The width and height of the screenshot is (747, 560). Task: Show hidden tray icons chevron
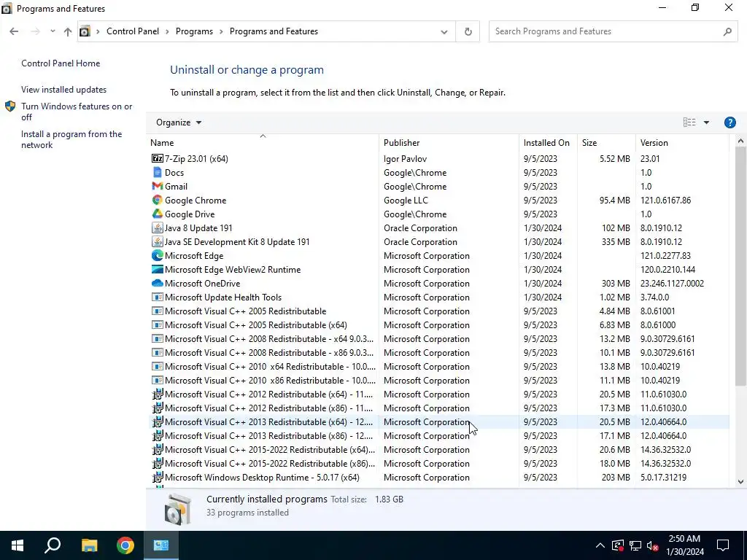tap(600, 545)
